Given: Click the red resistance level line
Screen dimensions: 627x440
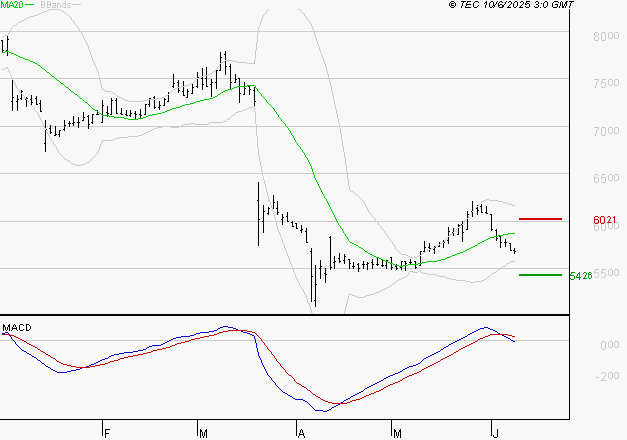Looking at the screenshot, I should (x=540, y=219).
